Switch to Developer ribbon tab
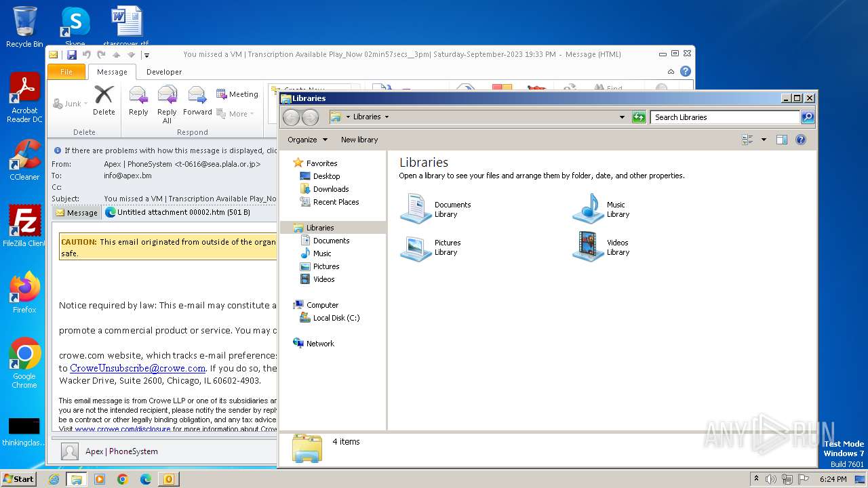 coord(164,71)
